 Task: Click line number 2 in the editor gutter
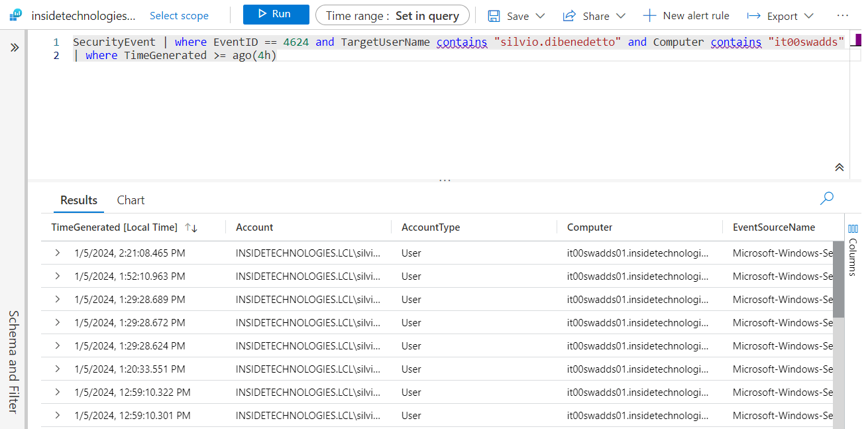point(56,56)
